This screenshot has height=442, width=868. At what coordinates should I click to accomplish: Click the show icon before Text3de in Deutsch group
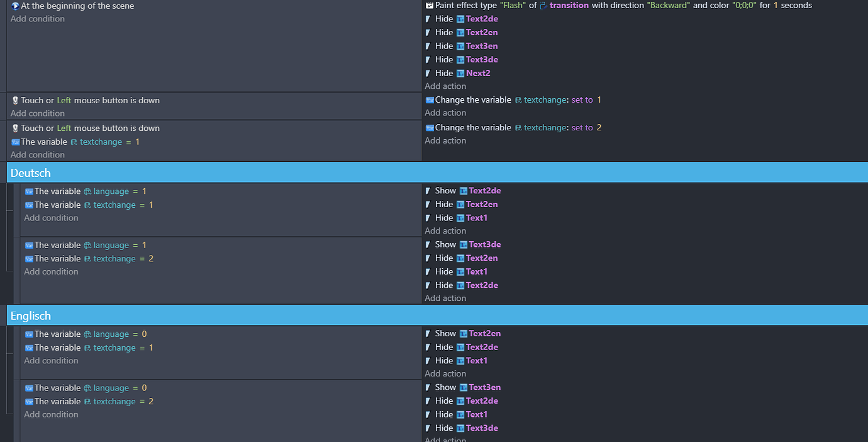click(429, 245)
